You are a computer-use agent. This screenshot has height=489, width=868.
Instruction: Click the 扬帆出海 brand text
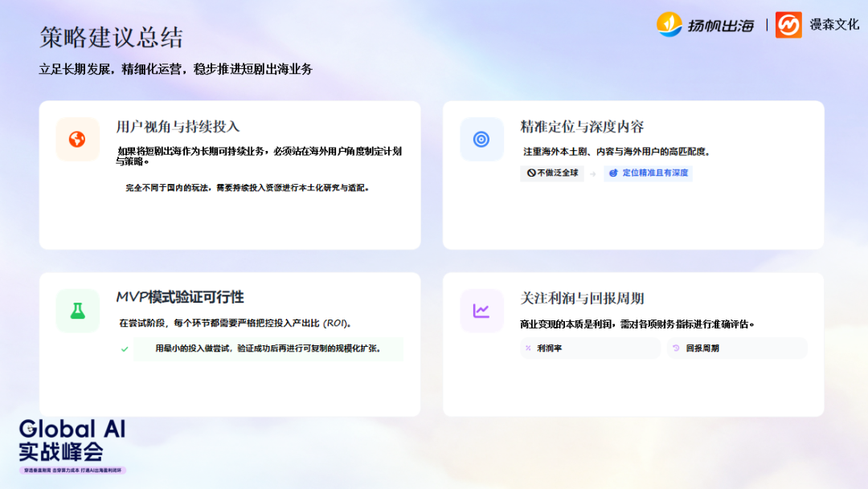[x=721, y=26]
